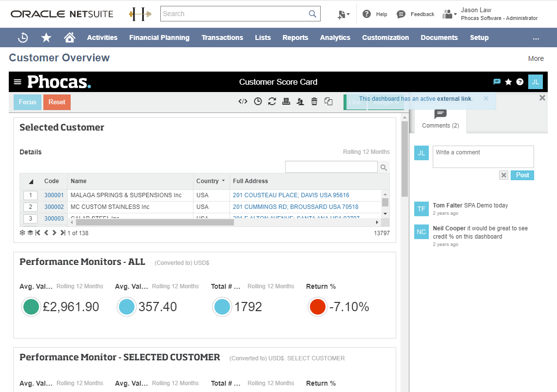Click the NetSuite global Search field

[234, 14]
